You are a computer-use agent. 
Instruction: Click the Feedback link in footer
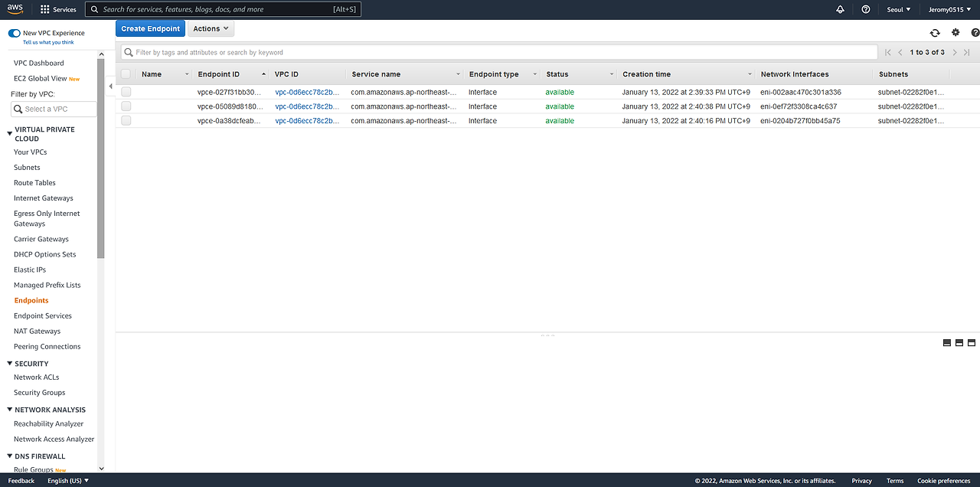click(x=21, y=481)
